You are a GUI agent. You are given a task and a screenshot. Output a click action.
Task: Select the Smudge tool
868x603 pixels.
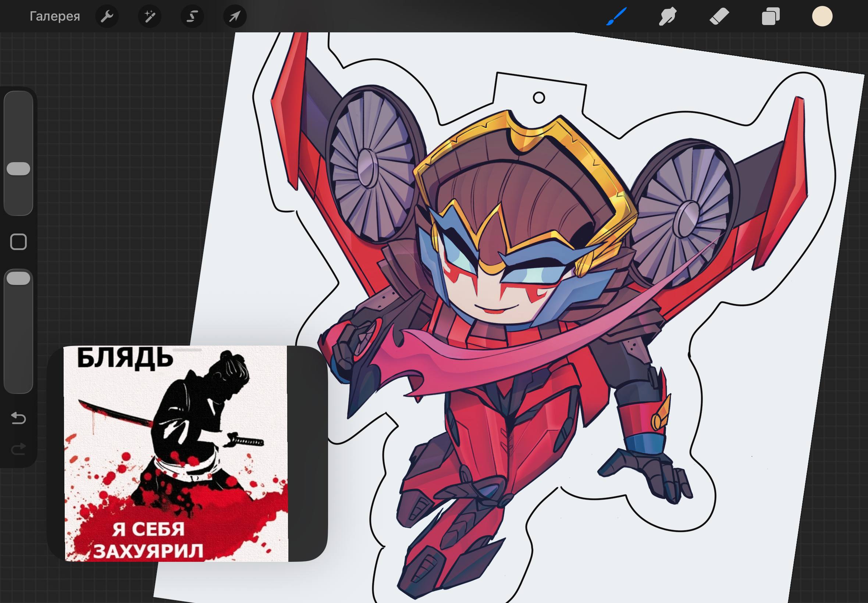tap(668, 17)
